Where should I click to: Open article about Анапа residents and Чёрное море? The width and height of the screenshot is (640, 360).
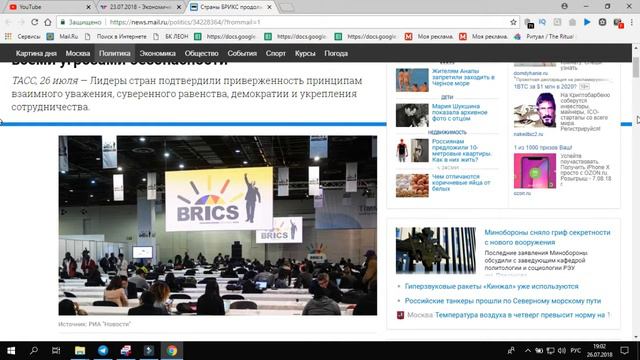click(463, 77)
